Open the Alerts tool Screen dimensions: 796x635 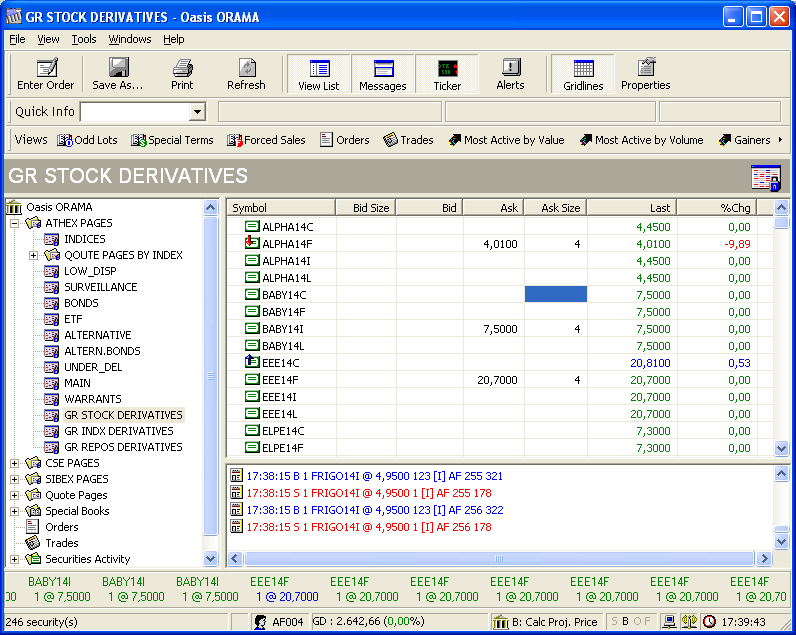[x=510, y=74]
